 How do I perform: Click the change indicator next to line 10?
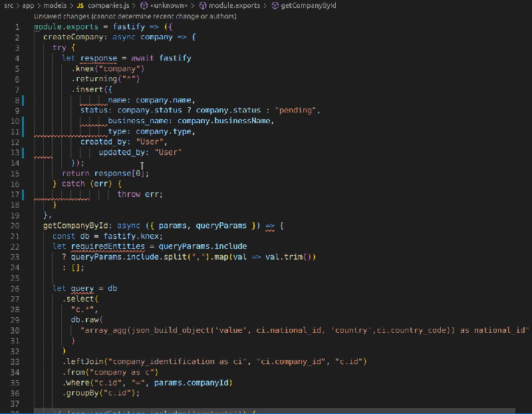click(24, 120)
